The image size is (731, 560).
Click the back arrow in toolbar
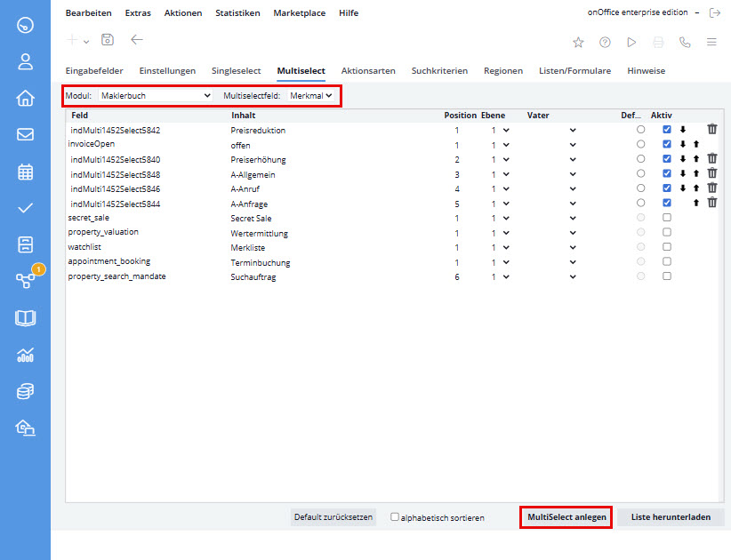click(136, 40)
